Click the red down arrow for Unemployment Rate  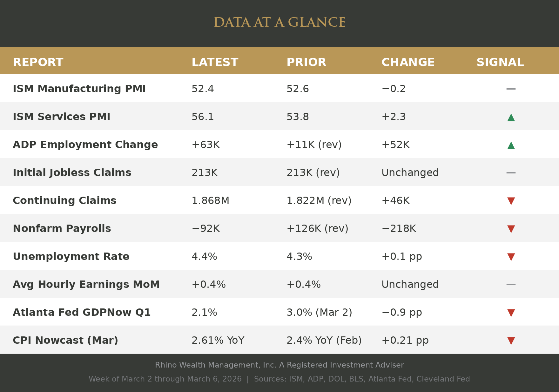(x=511, y=257)
